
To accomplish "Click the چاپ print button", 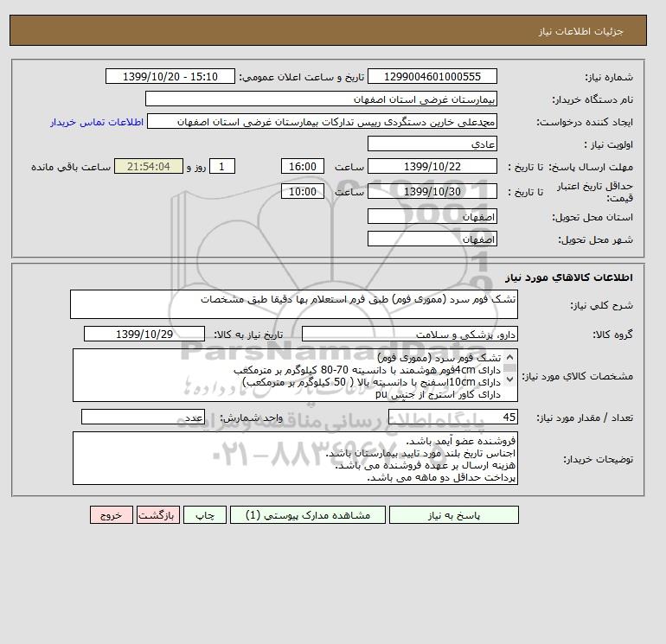I will [205, 515].
